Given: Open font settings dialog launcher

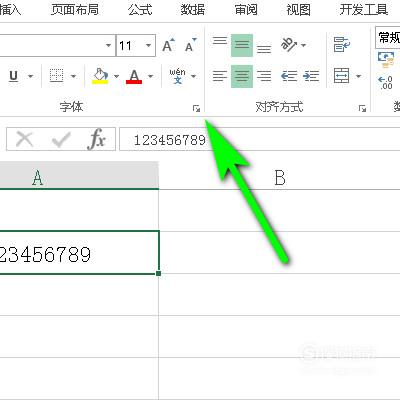Looking at the screenshot, I should coord(196,108).
